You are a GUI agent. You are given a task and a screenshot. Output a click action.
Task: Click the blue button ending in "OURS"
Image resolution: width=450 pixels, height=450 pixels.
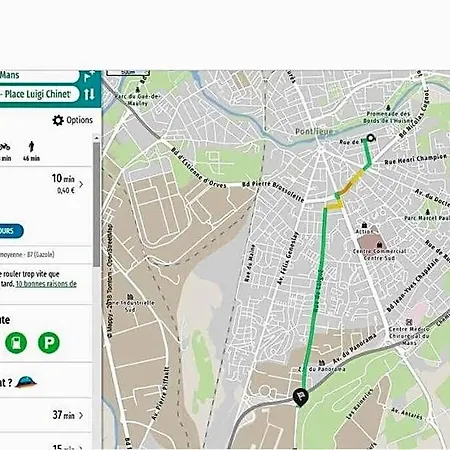11,231
